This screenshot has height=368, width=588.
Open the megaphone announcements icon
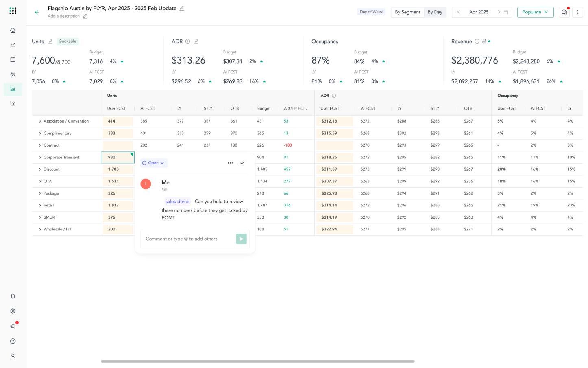13,326
